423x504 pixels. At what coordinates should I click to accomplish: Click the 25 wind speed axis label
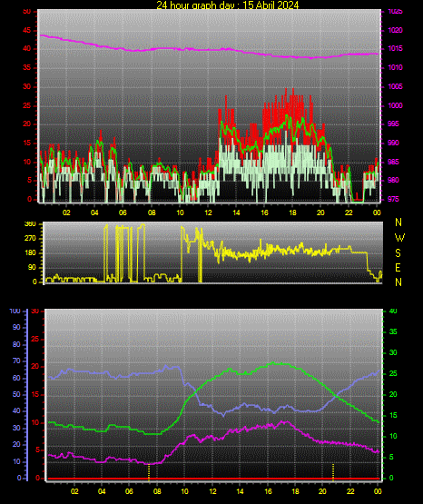(x=26, y=105)
